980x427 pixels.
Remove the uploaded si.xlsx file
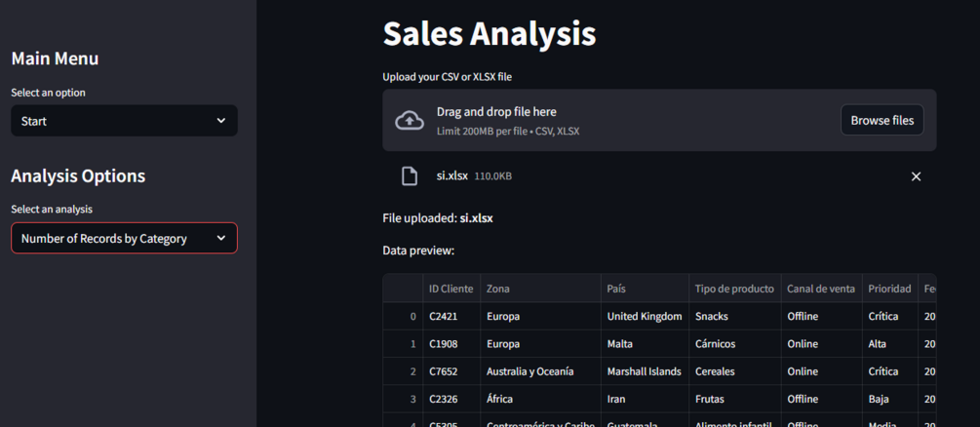916,176
